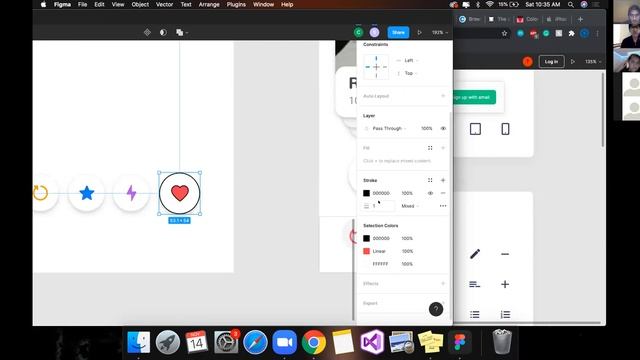Click the minus icon in the Chrome window
The height and width of the screenshot is (360, 640).
click(505, 254)
